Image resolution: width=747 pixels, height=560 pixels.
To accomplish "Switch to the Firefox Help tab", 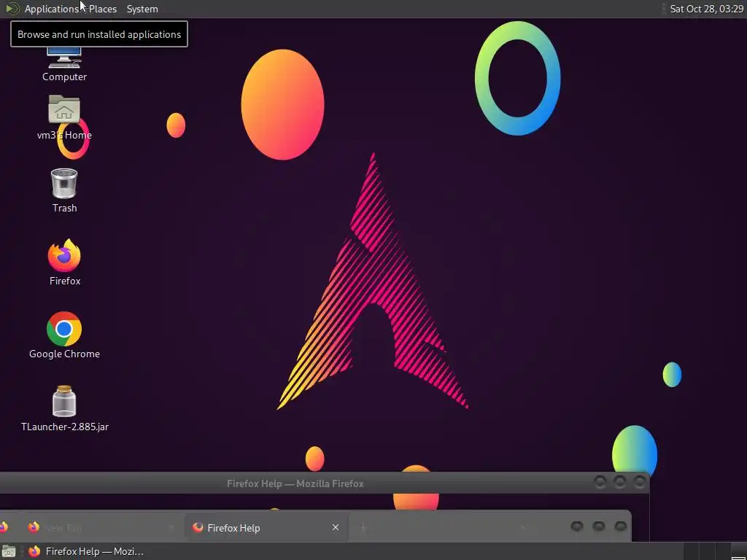I will 266,528.
